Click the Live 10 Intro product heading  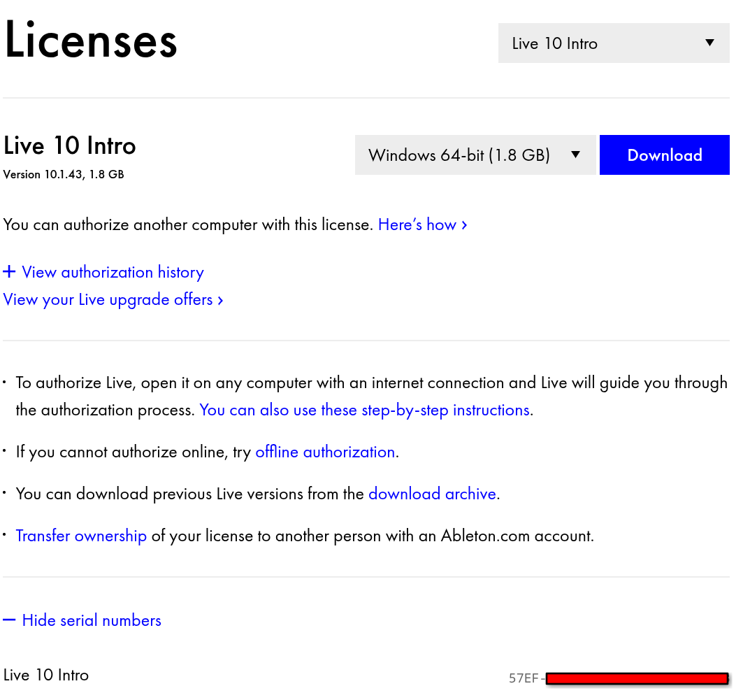(x=69, y=145)
